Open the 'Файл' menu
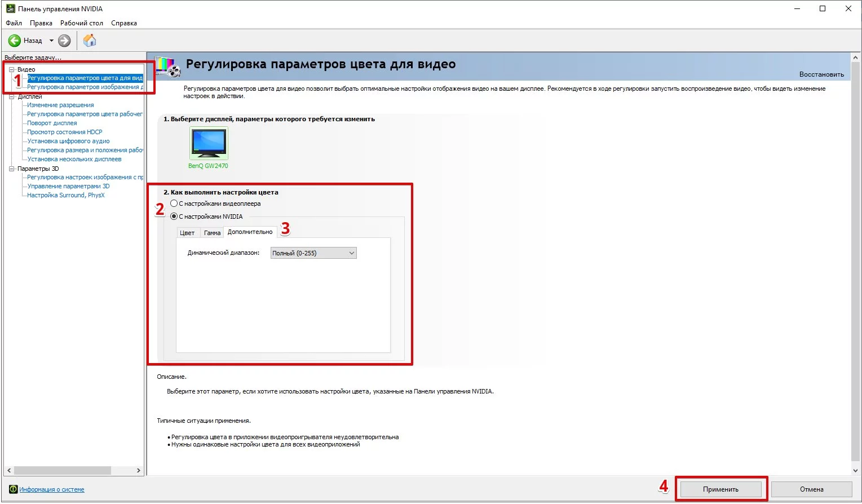 point(14,23)
